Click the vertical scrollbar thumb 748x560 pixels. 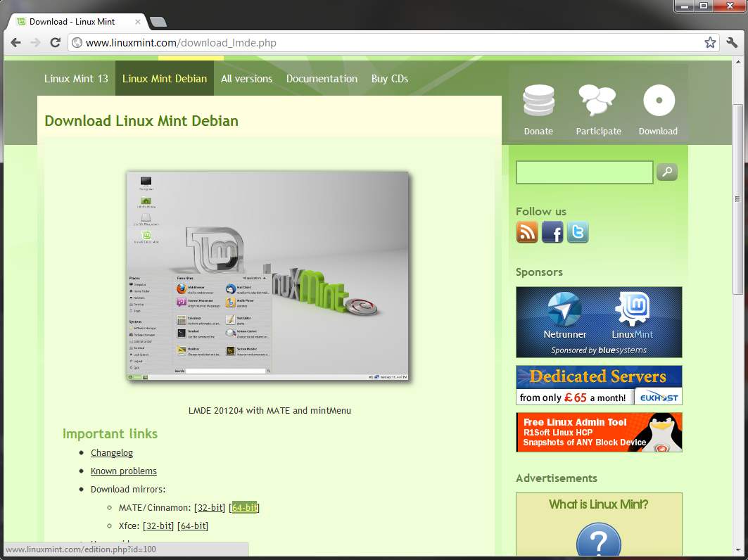pos(737,199)
